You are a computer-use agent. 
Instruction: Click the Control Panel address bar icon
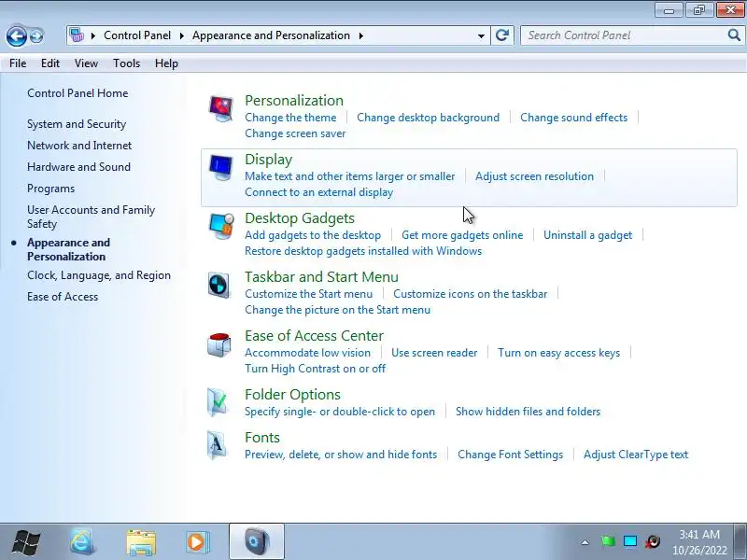[77, 35]
